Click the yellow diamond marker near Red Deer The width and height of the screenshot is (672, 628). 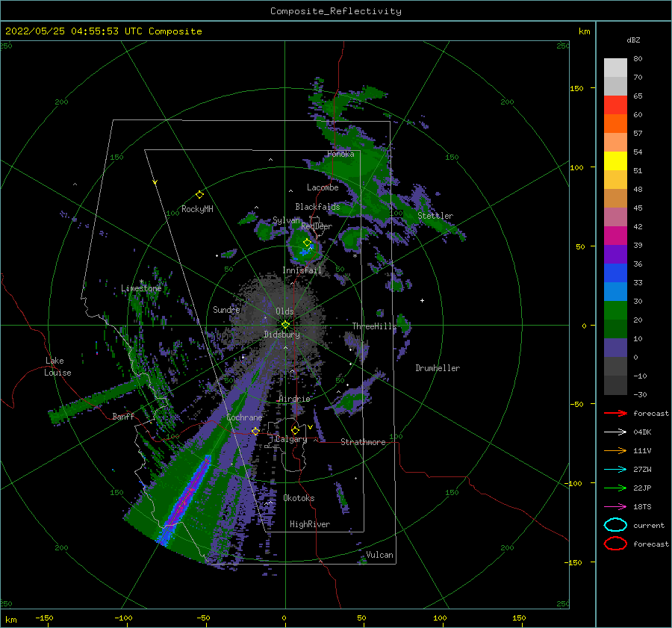point(307,243)
